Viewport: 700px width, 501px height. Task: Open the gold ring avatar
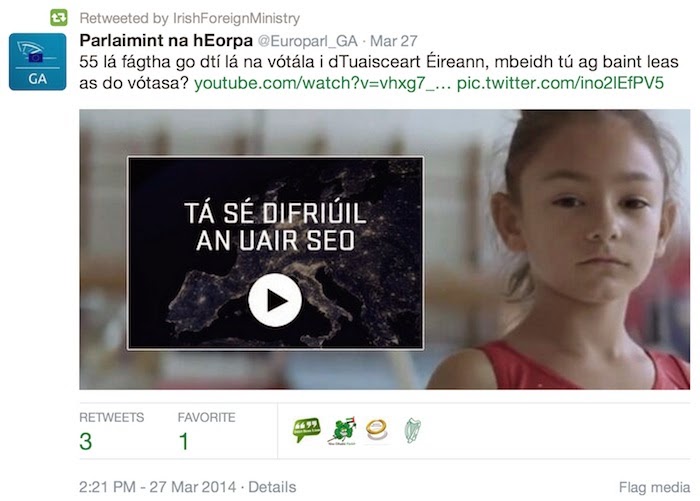point(377,430)
